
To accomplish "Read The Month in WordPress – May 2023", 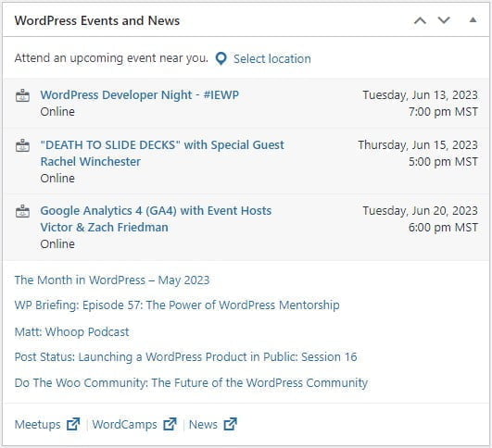I will point(112,280).
